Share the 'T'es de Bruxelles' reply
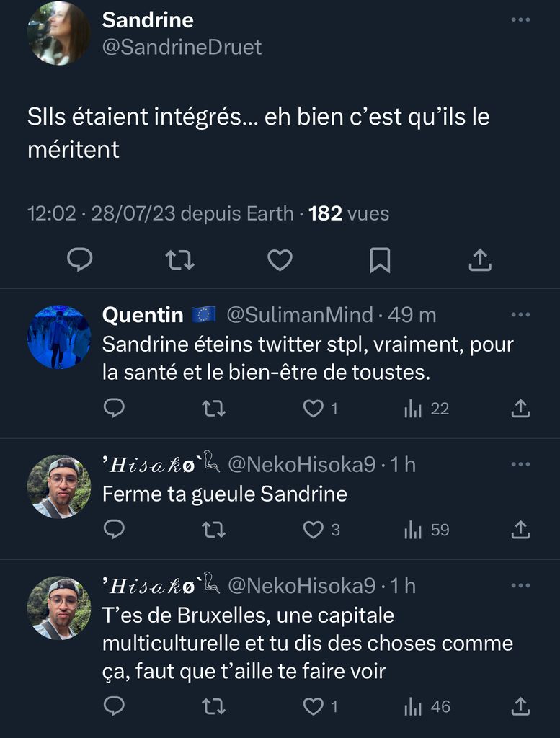The width and height of the screenshot is (560, 738). click(x=520, y=707)
